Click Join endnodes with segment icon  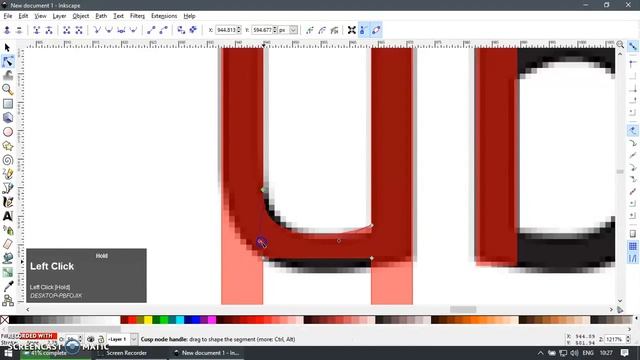point(67,30)
